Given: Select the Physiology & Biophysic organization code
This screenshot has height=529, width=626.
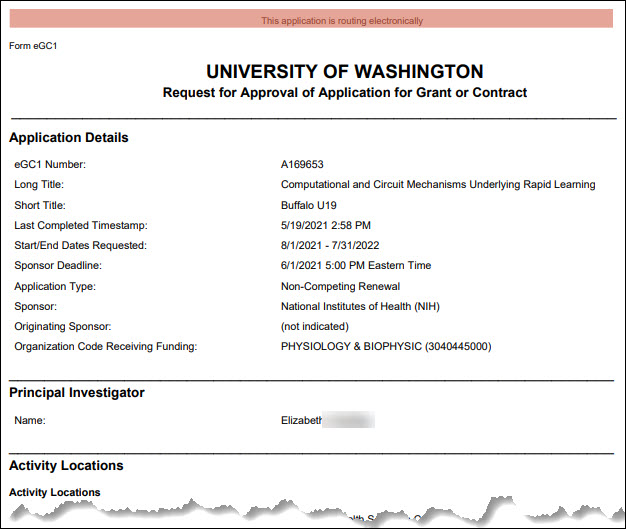Looking at the screenshot, I should (x=386, y=347).
